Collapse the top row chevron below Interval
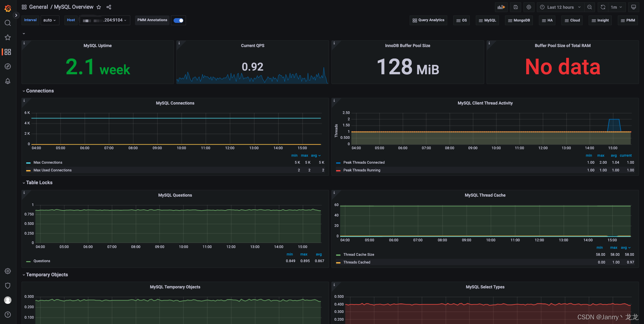This screenshot has height=324, width=644. [24, 34]
